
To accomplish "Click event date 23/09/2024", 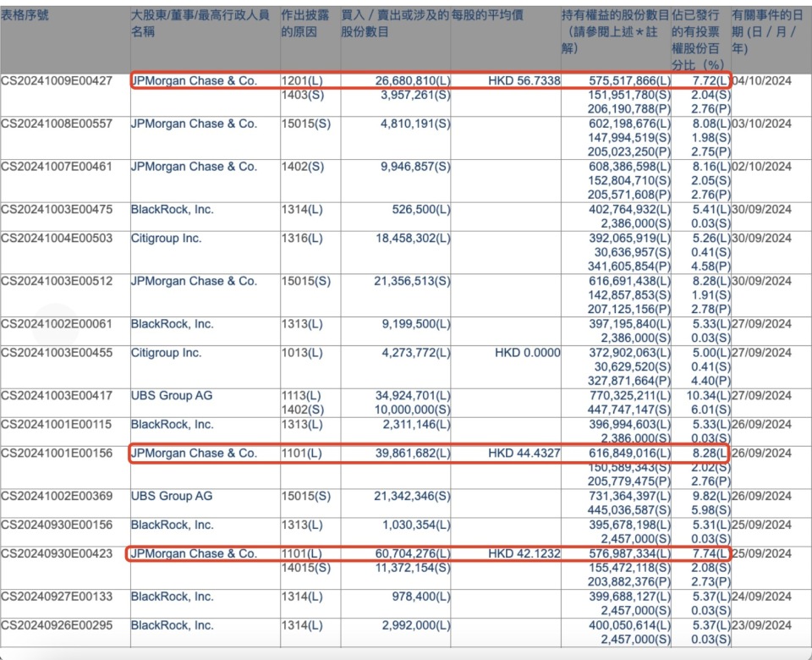I will click(x=762, y=625).
